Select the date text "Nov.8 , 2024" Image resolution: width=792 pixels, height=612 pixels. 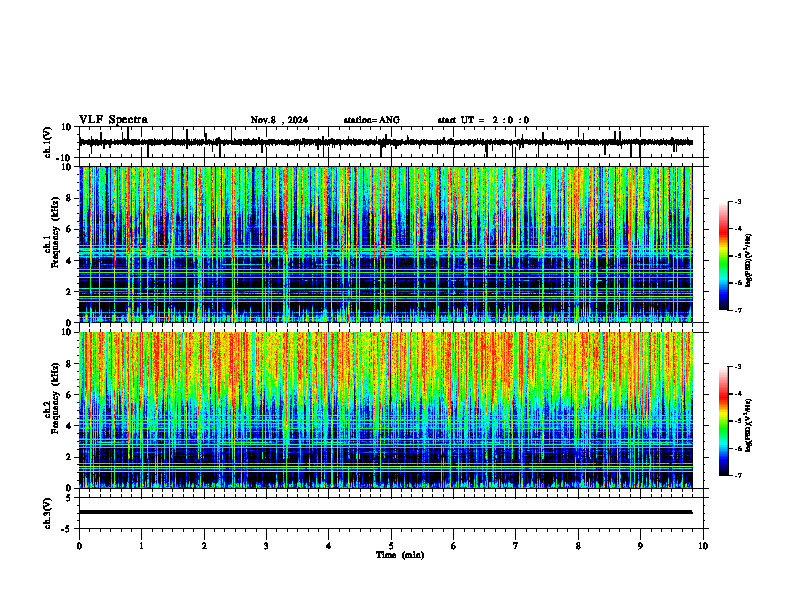(279, 120)
